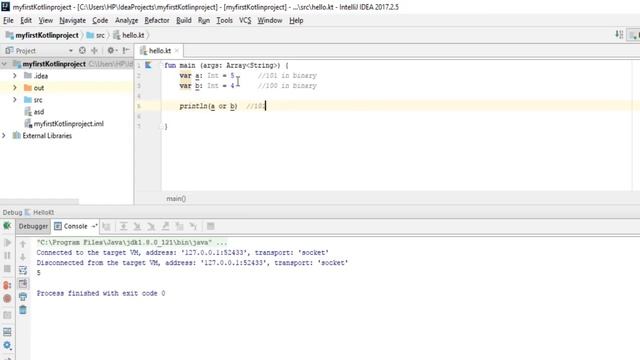Image resolution: width=640 pixels, height=360 pixels.
Task: Expand External Libraries node
Action: 4,136
